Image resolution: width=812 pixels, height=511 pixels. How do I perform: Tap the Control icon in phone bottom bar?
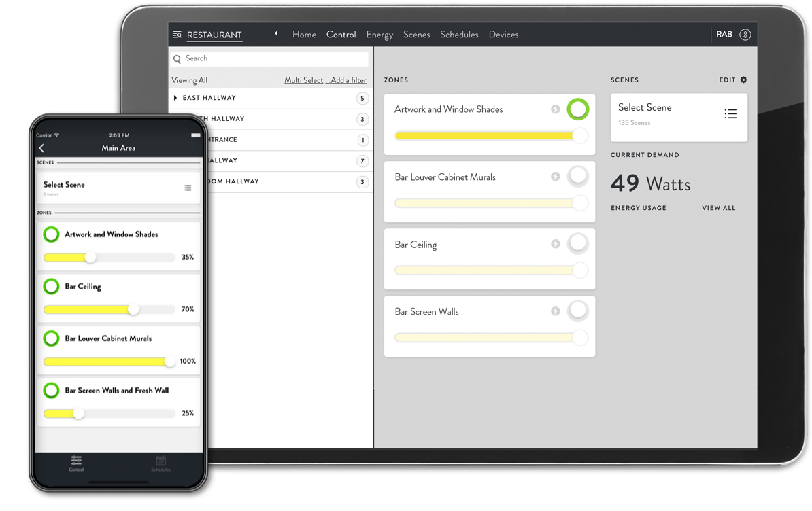(76, 463)
